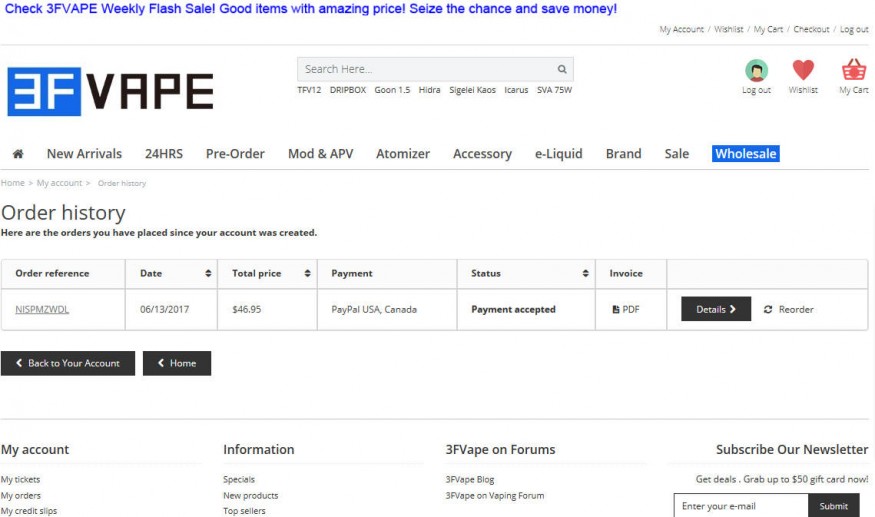Image resolution: width=875 pixels, height=517 pixels.
Task: Open My Cart basket icon
Action: [x=854, y=70]
